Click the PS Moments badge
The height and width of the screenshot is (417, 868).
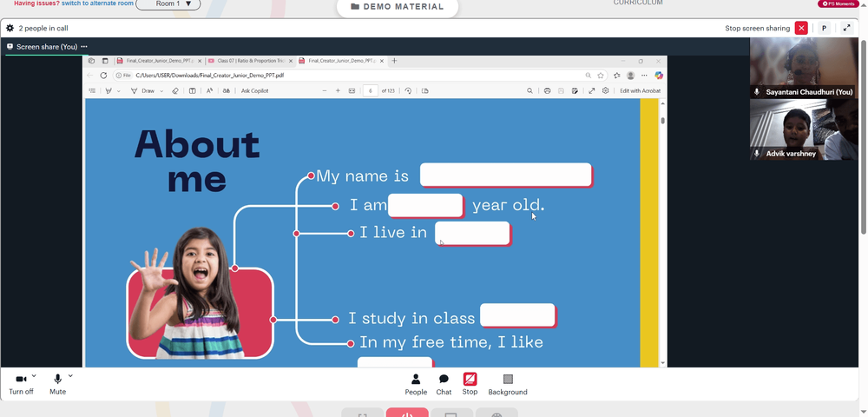pyautogui.click(x=838, y=3)
